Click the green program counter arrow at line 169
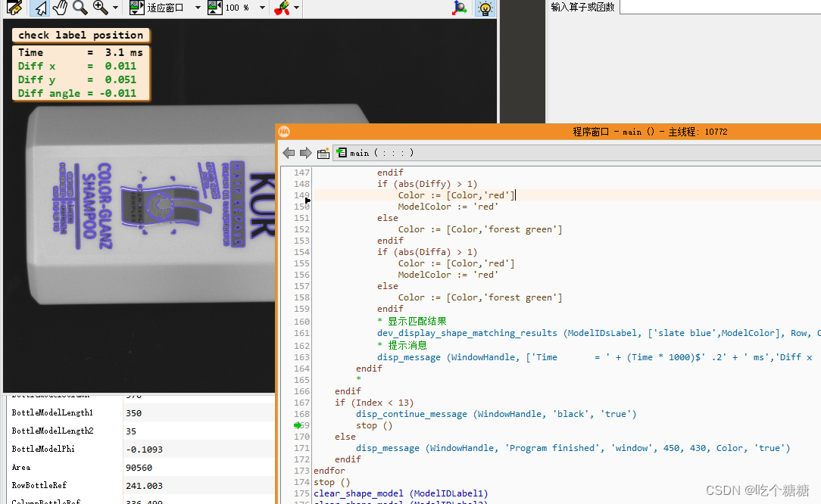Image resolution: width=821 pixels, height=504 pixels. click(x=298, y=425)
